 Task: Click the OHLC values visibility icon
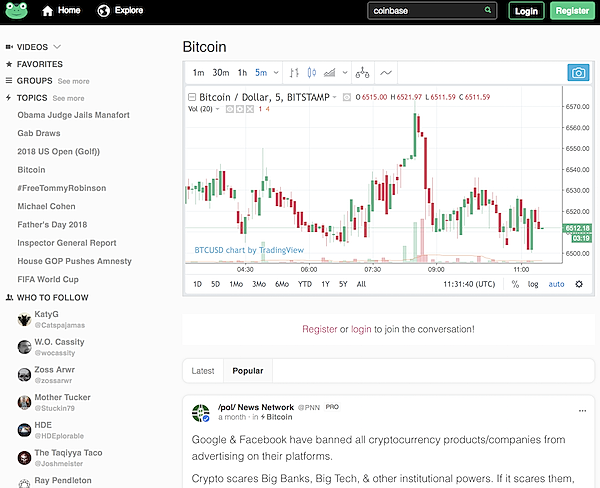click(347, 97)
